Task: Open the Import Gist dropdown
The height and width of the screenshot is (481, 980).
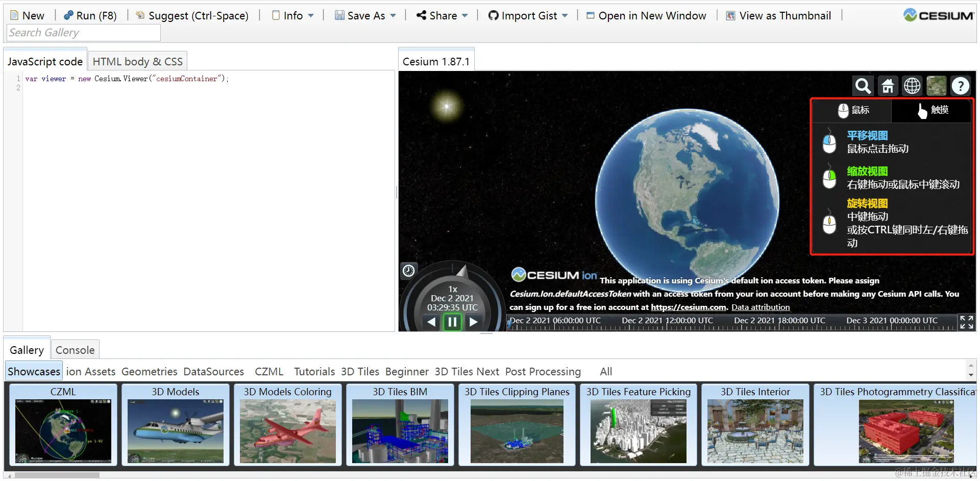Action: click(528, 15)
